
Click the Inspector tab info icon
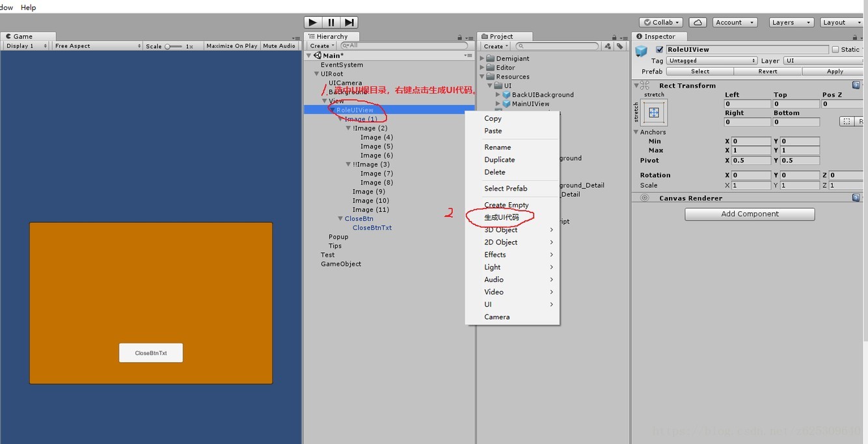(640, 36)
